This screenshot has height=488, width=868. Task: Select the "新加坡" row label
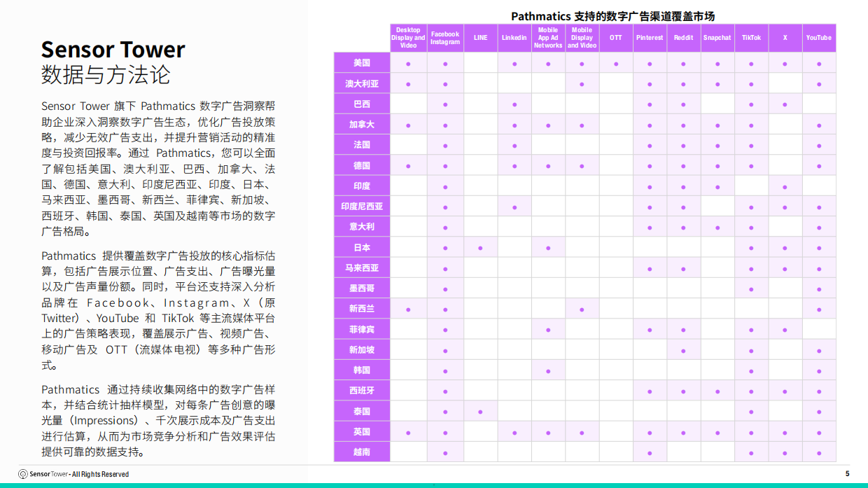(362, 350)
